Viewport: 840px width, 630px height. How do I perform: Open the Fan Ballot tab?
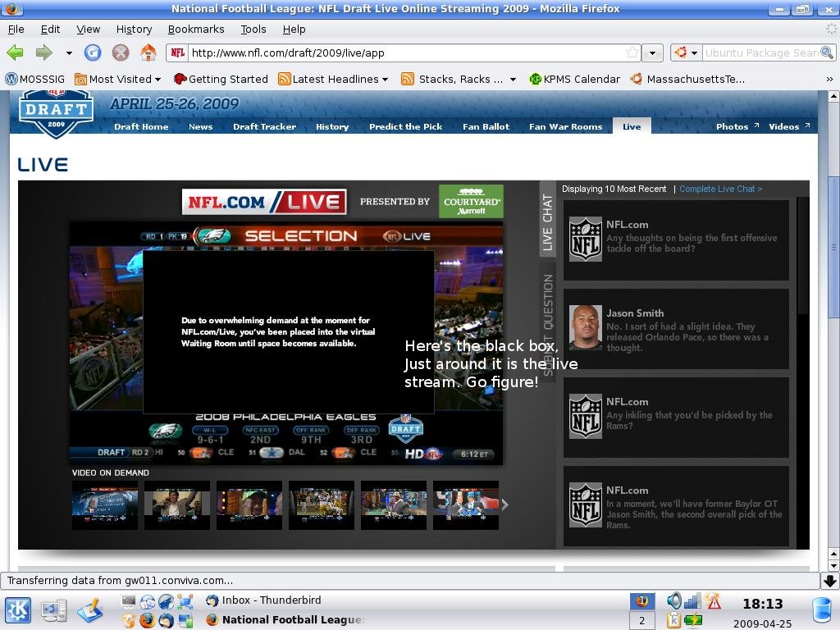click(x=486, y=127)
